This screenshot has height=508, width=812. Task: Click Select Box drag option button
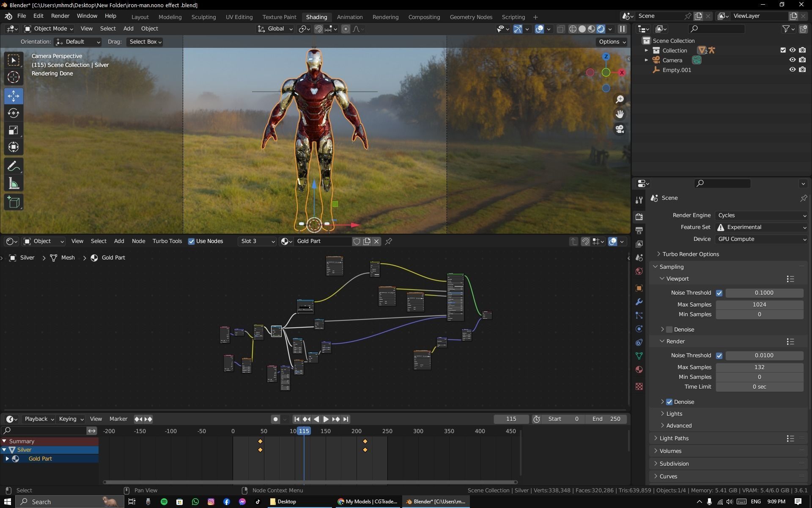[x=145, y=42]
